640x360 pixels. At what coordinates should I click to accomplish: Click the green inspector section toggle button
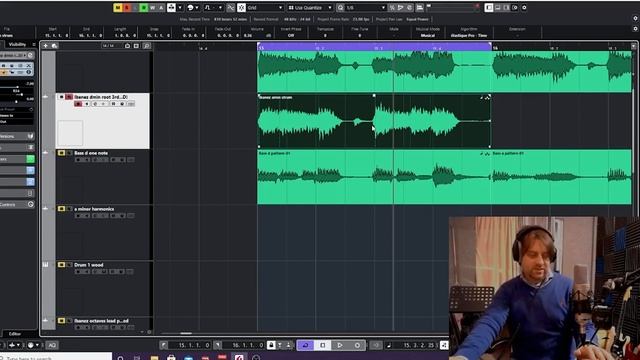(x=31, y=159)
